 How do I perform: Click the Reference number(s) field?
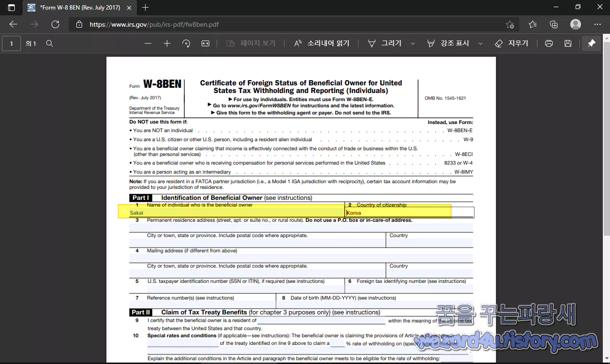tap(202, 305)
